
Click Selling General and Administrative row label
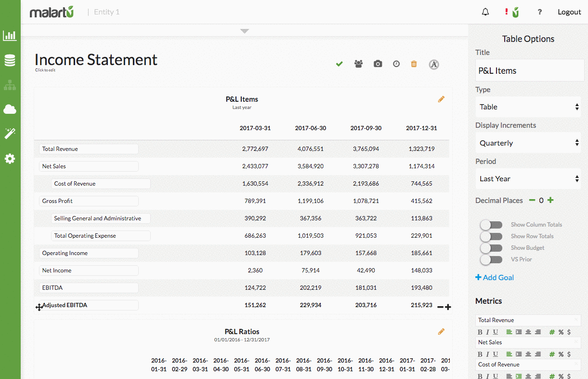[101, 218]
